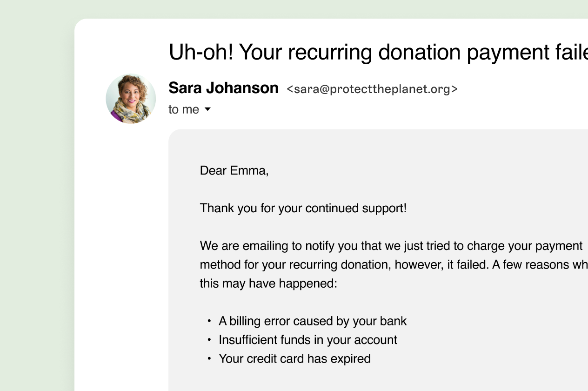
Task: Click "A billing error caused by your bank"
Action: [x=313, y=321]
